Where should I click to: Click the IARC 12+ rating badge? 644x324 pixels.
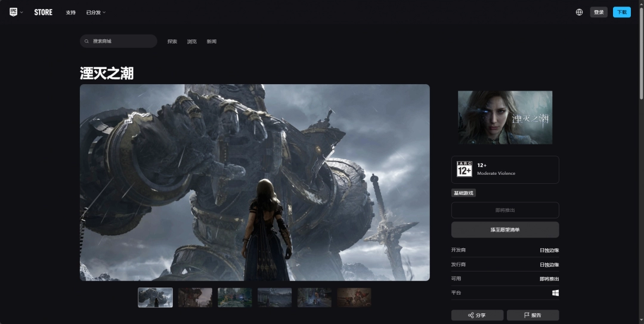pyautogui.click(x=465, y=169)
